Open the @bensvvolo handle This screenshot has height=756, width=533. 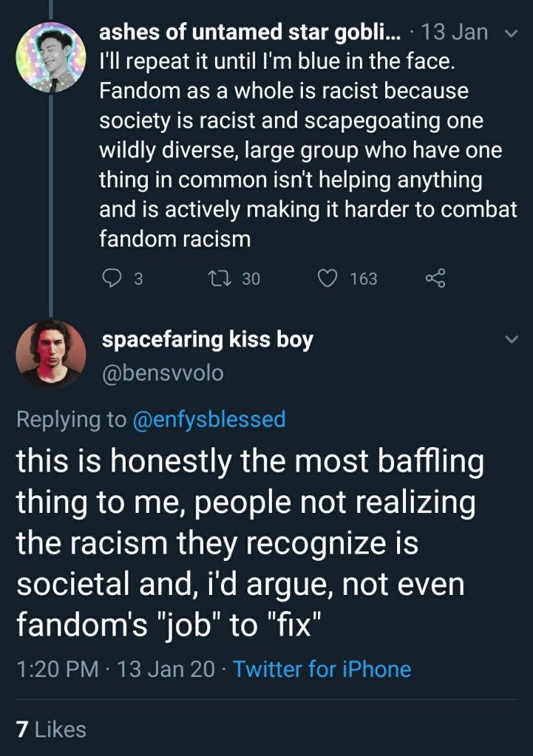pos(161,374)
